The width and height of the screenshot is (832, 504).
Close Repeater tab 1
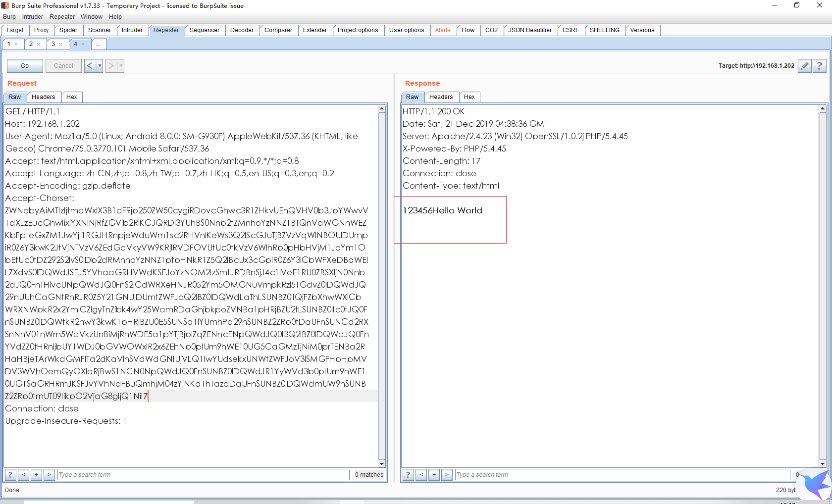16,45
